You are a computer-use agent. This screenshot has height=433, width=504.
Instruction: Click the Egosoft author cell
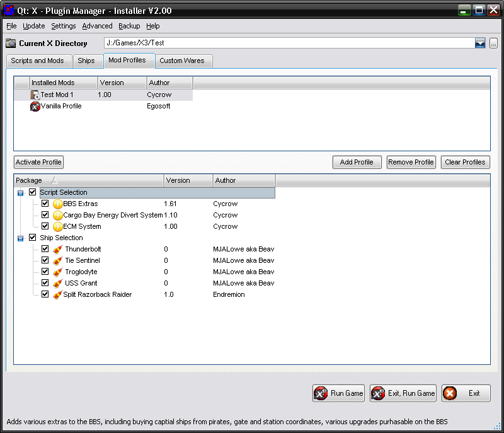click(x=159, y=106)
